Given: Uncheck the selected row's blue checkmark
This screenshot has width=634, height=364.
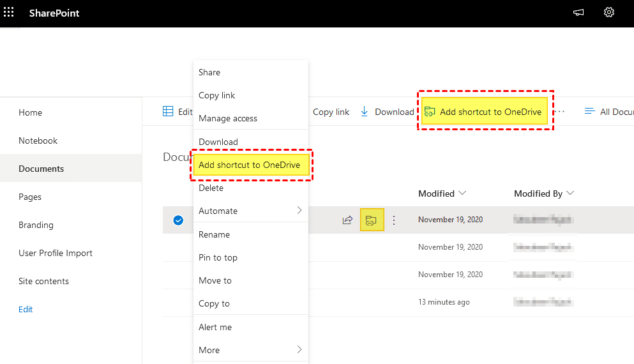Looking at the screenshot, I should click(179, 220).
